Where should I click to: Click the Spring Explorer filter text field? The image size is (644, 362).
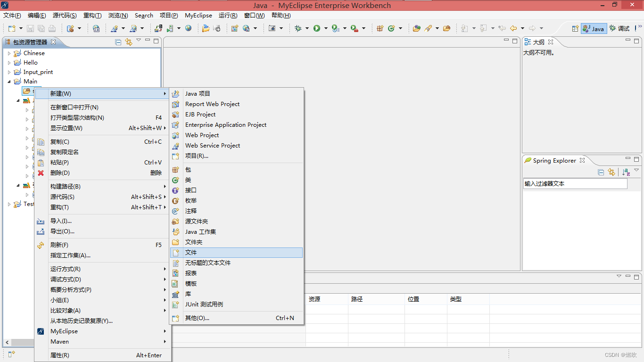pos(575,184)
